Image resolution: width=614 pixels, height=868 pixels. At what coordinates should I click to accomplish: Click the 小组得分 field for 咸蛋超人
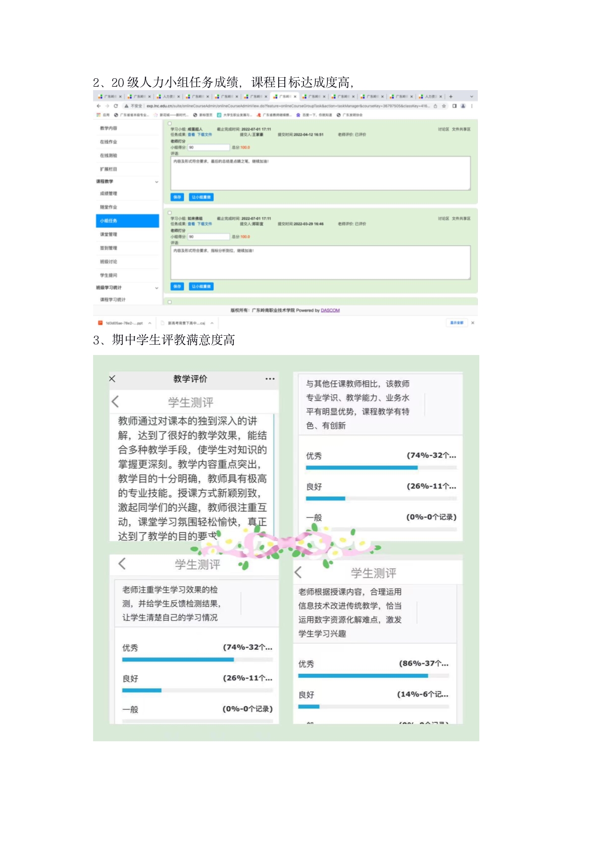point(208,148)
